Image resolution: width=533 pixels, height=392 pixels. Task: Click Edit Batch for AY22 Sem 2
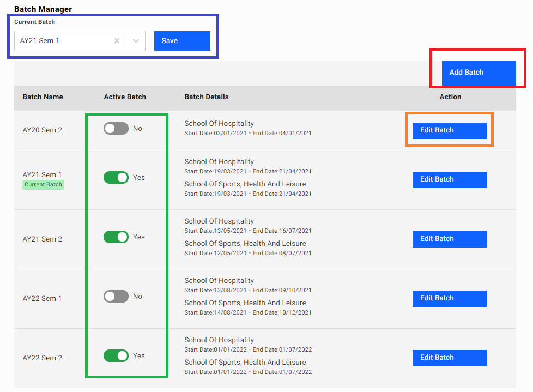[449, 358]
